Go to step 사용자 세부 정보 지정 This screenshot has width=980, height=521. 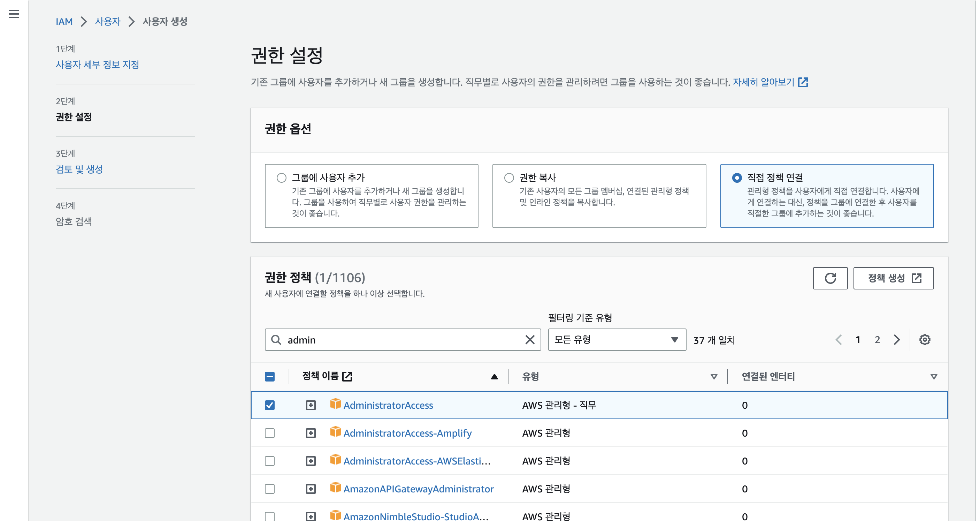(x=97, y=65)
